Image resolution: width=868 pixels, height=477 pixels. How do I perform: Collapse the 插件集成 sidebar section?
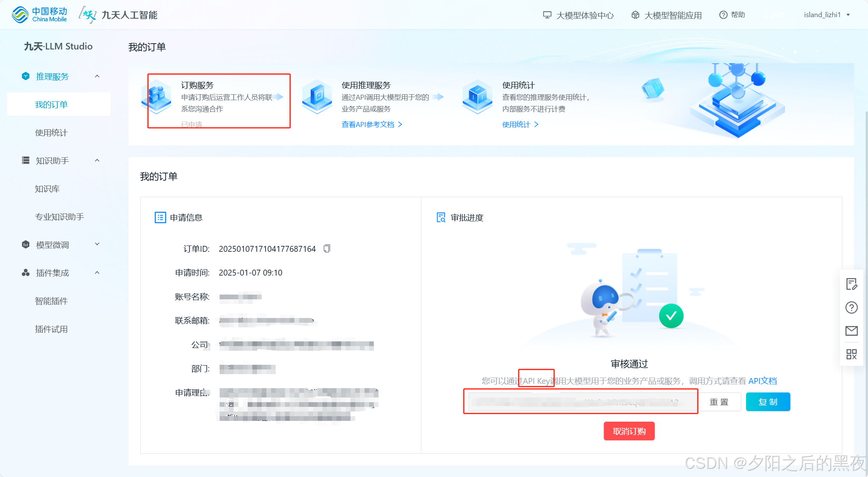coord(97,273)
